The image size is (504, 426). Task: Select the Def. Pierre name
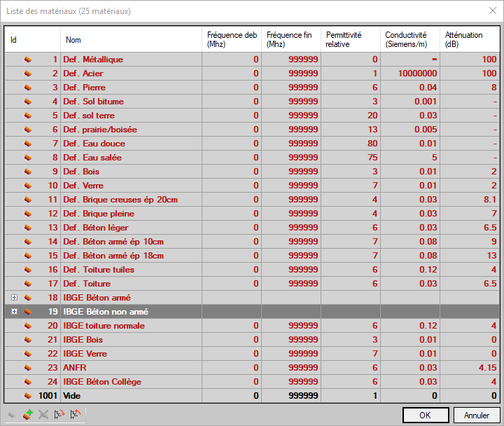[84, 88]
